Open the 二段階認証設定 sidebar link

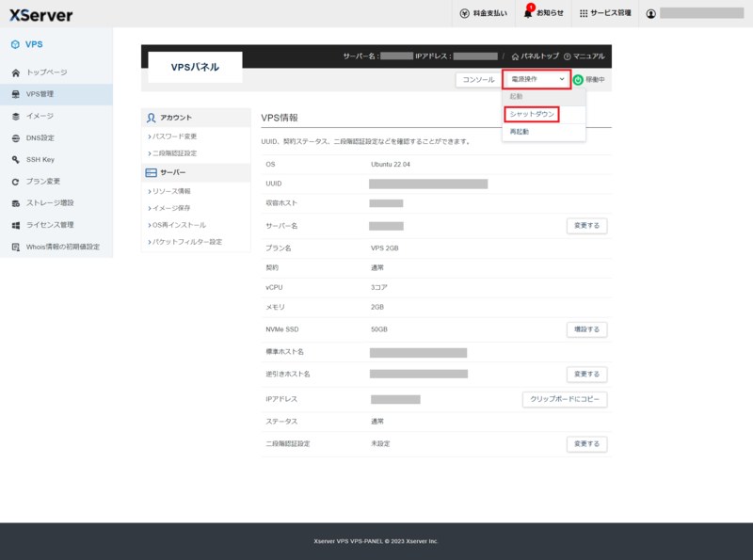pos(174,153)
